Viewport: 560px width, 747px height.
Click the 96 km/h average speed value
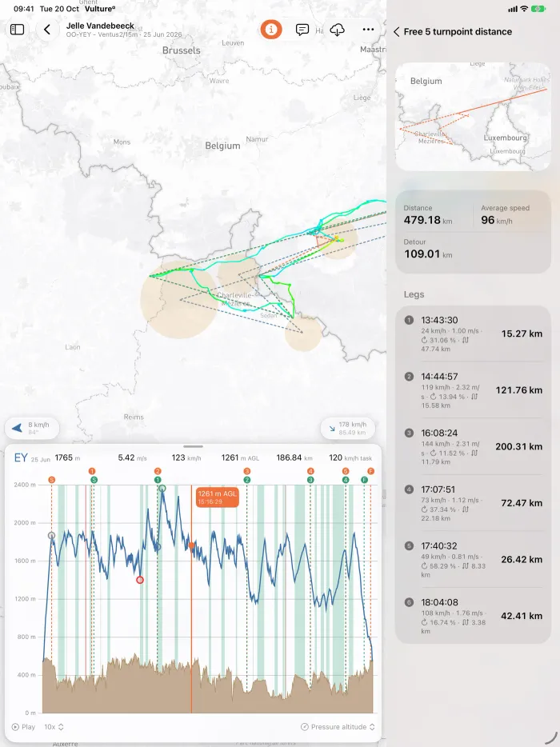pos(497,220)
